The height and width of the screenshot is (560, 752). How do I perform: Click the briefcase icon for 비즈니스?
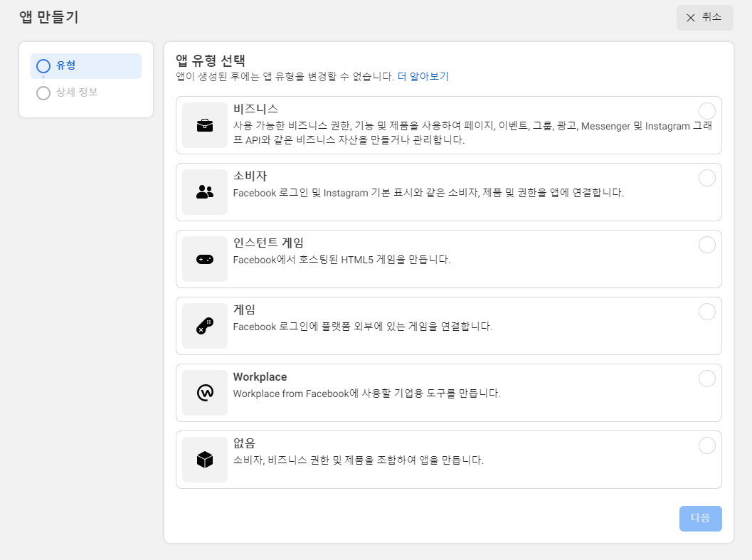205,125
